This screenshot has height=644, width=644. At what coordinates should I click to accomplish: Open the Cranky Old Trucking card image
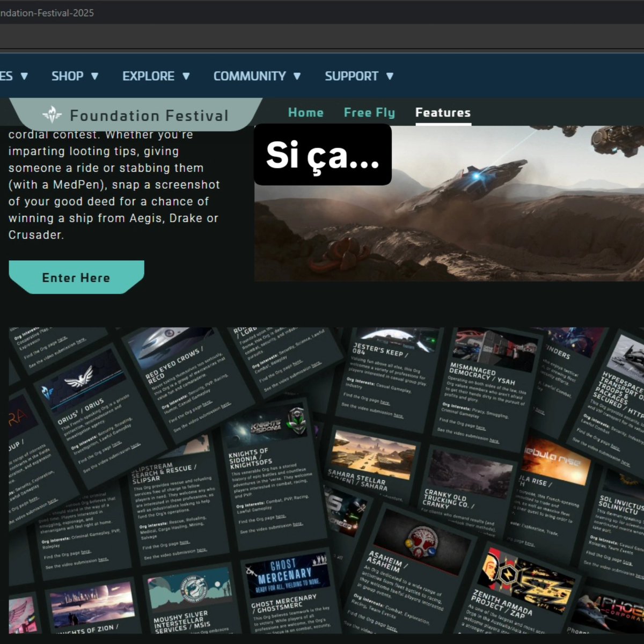click(470, 474)
